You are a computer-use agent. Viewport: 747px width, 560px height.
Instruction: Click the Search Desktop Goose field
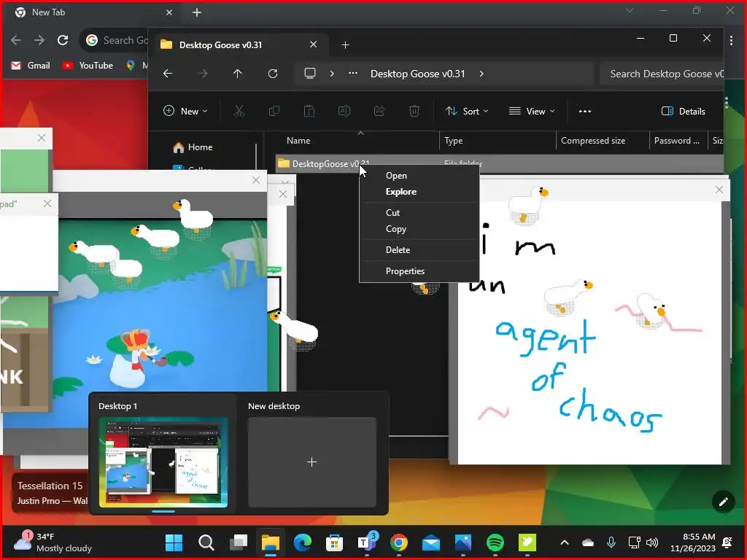tap(662, 74)
